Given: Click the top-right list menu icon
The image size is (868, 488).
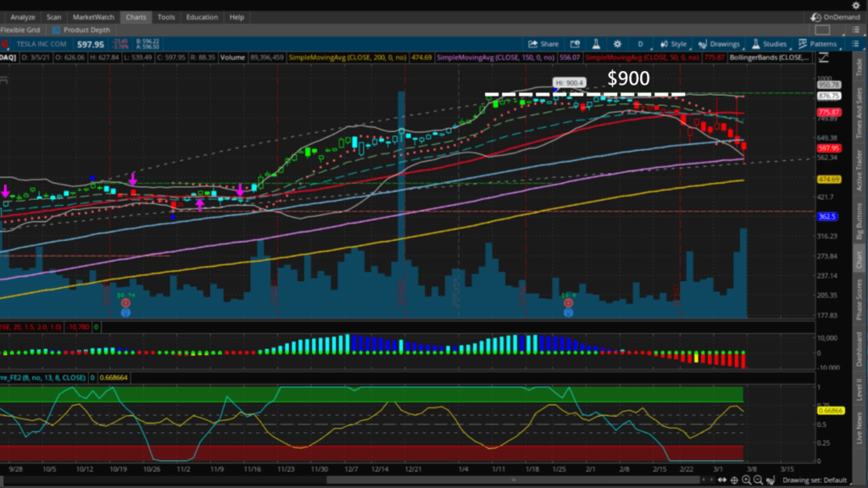Looking at the screenshot, I should pos(856,30).
